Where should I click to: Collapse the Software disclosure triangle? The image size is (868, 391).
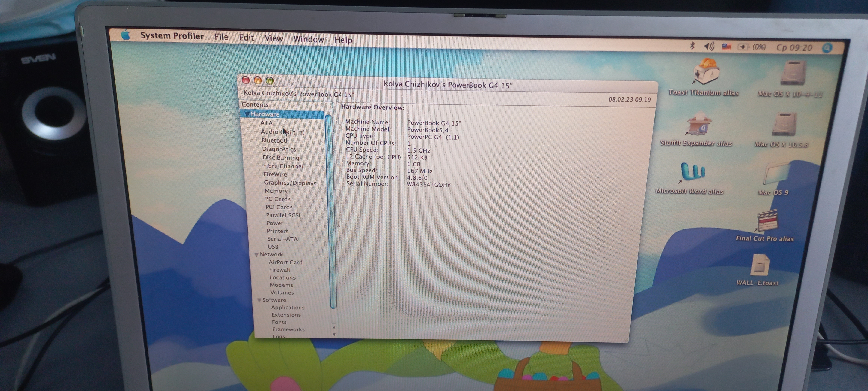pyautogui.click(x=259, y=300)
